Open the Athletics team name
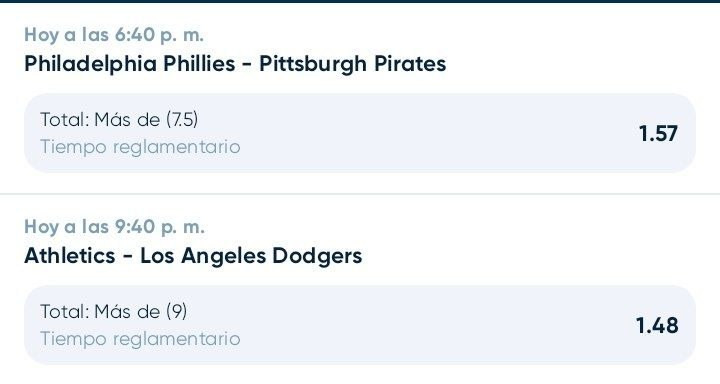Image resolution: width=720 pixels, height=384 pixels. (70, 255)
